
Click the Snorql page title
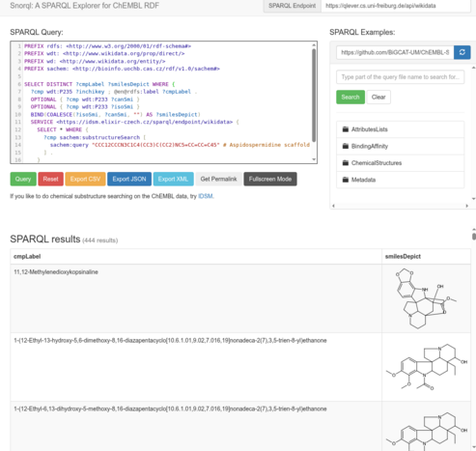[84, 6]
